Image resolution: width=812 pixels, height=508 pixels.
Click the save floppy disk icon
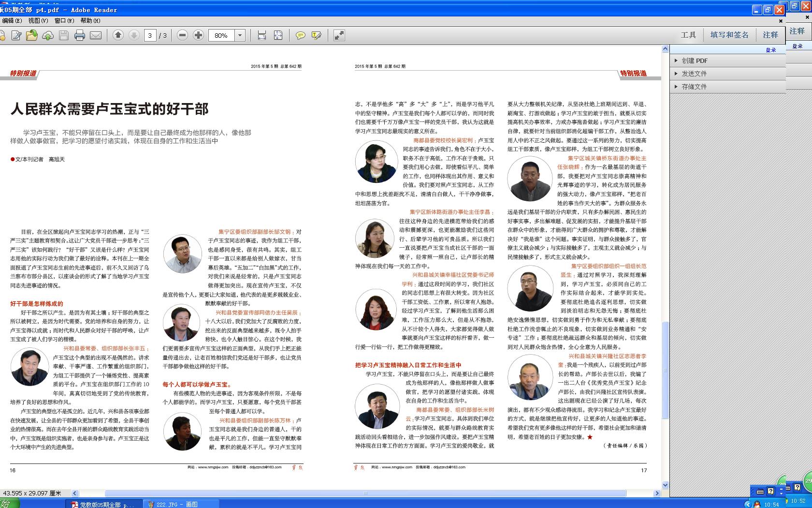point(64,35)
